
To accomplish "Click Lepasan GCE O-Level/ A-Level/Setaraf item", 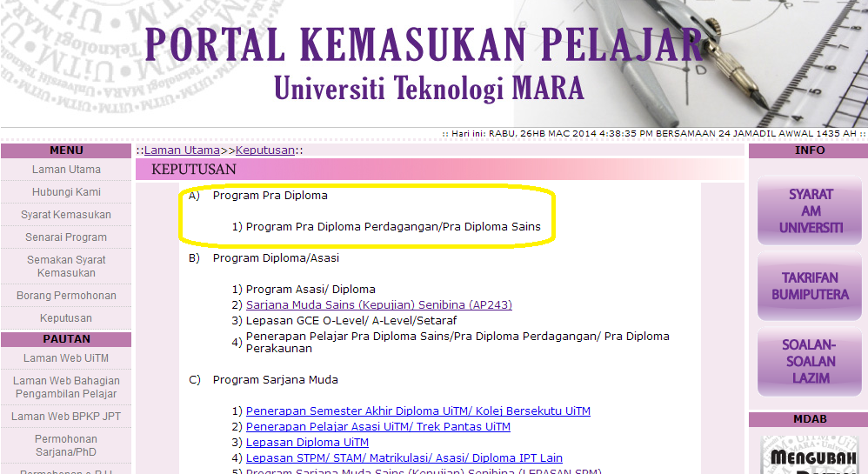I will pyautogui.click(x=351, y=320).
